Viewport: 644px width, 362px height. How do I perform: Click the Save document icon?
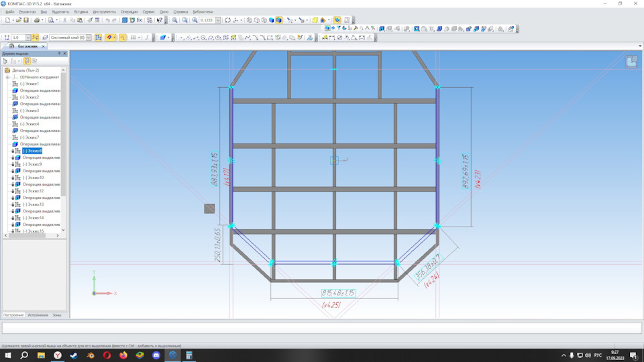tap(26, 20)
